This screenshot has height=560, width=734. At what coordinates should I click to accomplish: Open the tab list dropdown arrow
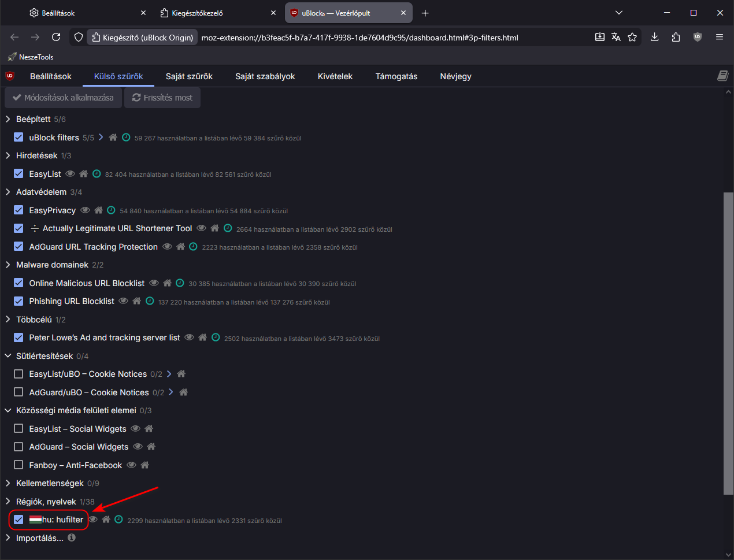coord(619,13)
